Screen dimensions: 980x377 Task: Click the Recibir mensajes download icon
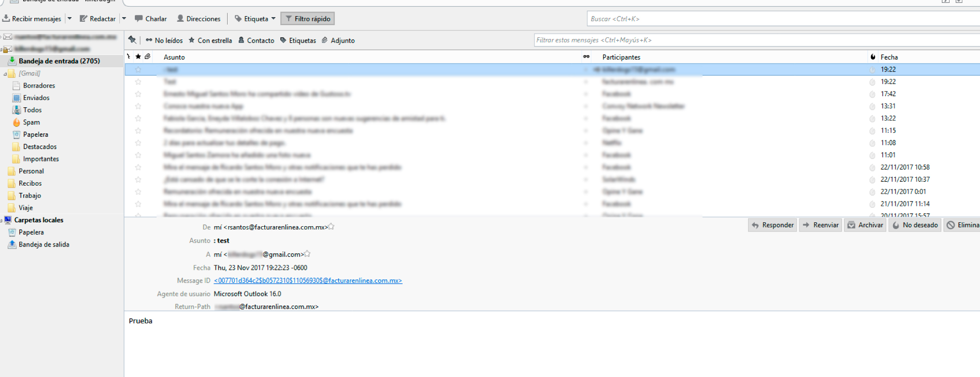click(6, 18)
